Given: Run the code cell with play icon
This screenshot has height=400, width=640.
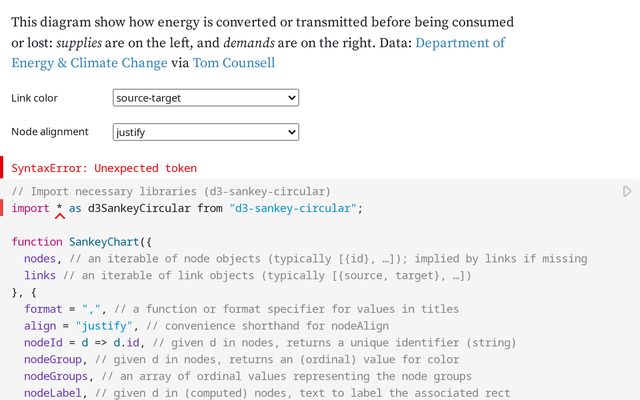Looking at the screenshot, I should coord(627,191).
